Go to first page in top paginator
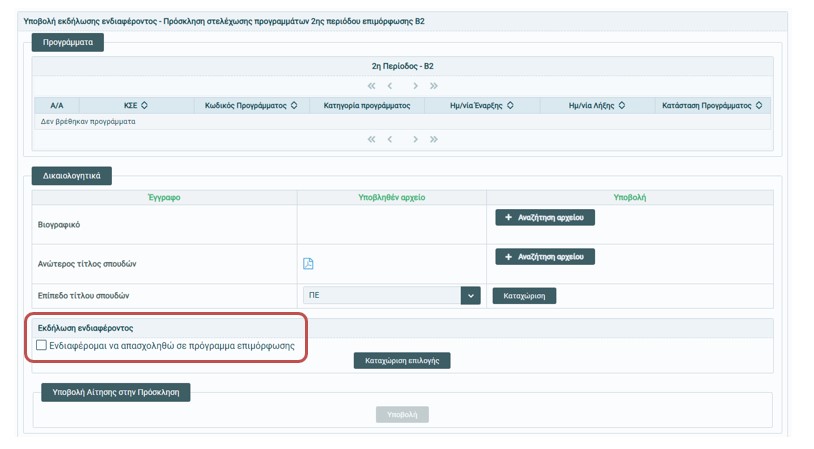The image size is (814, 449). pos(372,86)
